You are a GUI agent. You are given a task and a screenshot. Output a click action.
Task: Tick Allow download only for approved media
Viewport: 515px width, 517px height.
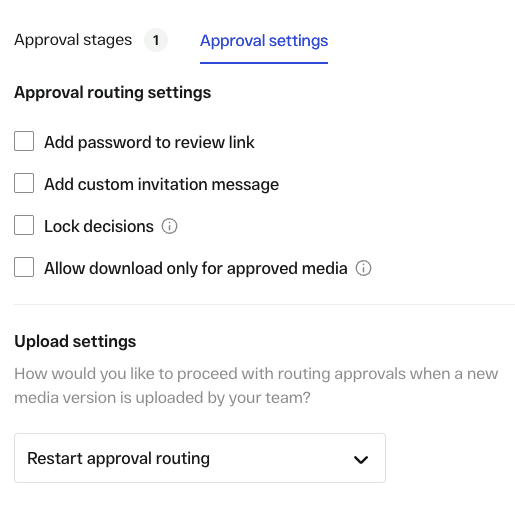click(x=24, y=267)
